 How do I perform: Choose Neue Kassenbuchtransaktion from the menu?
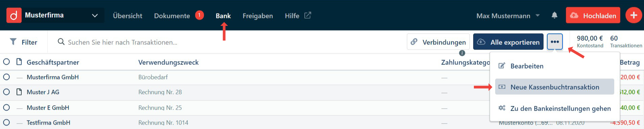coord(555,87)
